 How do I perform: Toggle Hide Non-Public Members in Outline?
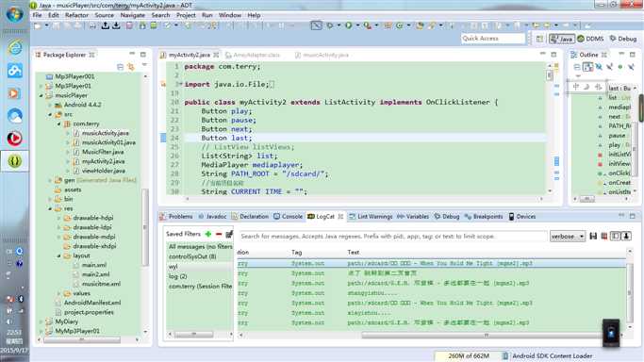[x=620, y=67]
